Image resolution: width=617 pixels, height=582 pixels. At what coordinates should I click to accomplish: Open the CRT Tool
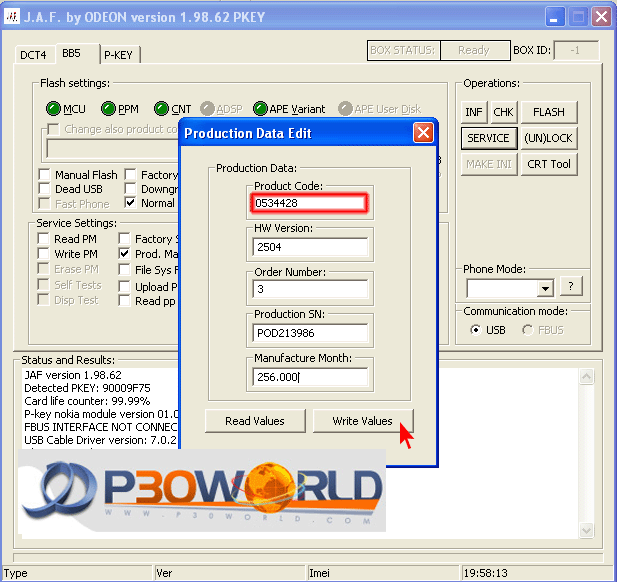coord(549,164)
